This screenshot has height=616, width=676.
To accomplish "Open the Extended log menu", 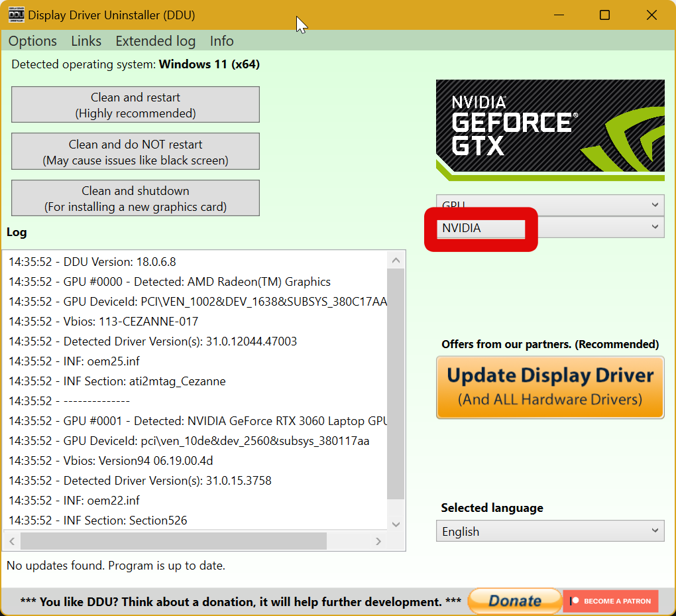I will pyautogui.click(x=155, y=41).
